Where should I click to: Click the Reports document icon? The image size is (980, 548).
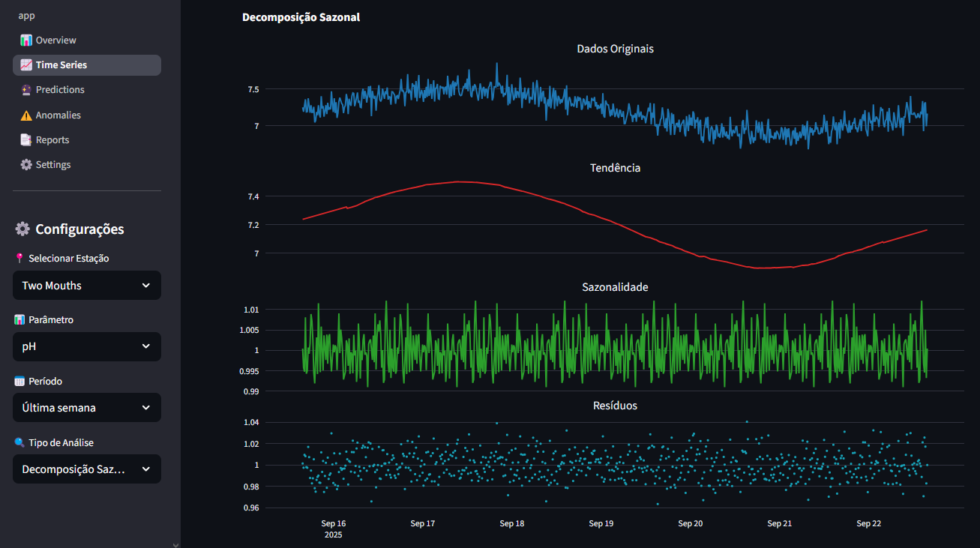[26, 140]
